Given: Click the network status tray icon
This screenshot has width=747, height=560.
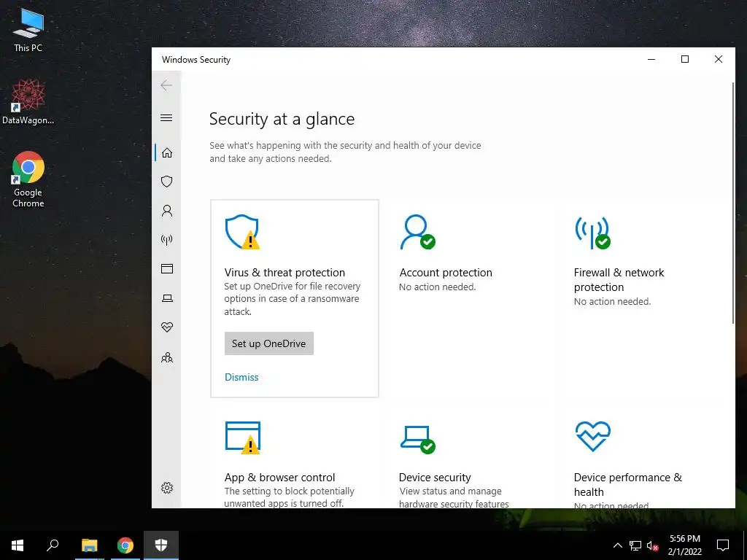Looking at the screenshot, I should [x=635, y=545].
